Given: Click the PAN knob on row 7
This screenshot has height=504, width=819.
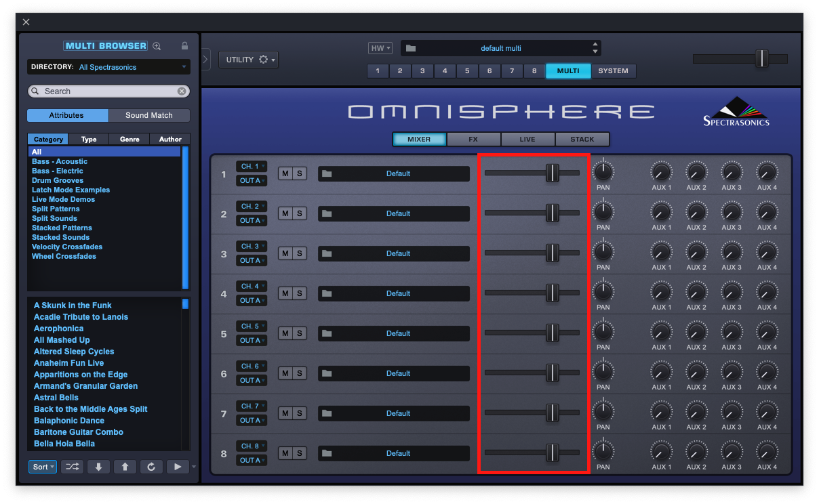Looking at the screenshot, I should [x=603, y=411].
